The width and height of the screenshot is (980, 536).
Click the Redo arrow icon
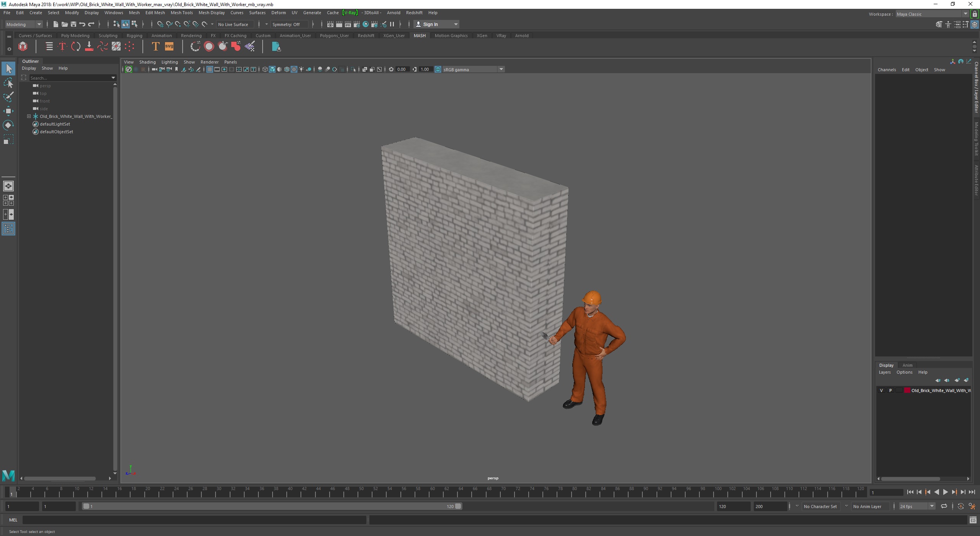[x=91, y=24]
